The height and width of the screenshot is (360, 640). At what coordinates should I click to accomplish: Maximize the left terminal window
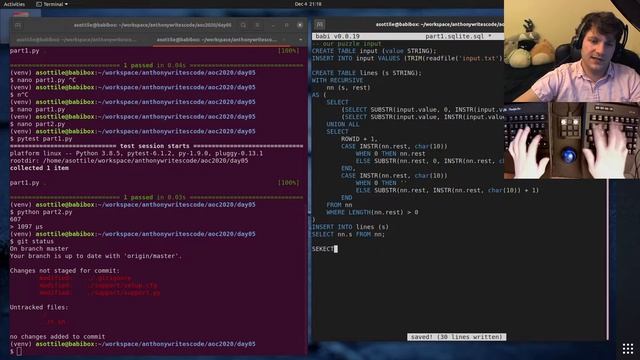pos(287,25)
